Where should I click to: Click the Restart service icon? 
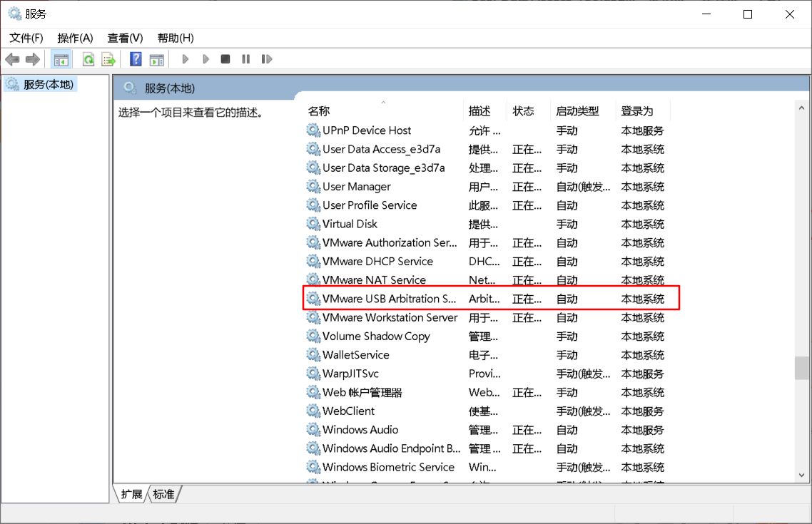click(267, 59)
